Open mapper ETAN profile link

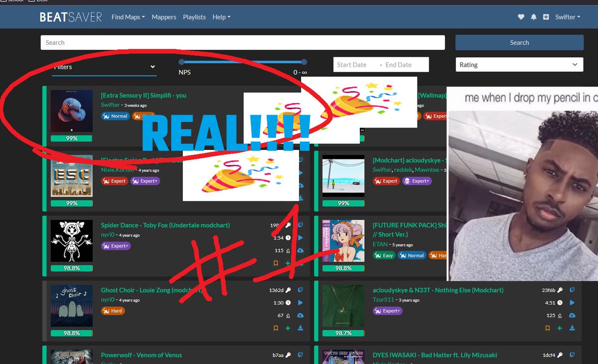click(380, 244)
